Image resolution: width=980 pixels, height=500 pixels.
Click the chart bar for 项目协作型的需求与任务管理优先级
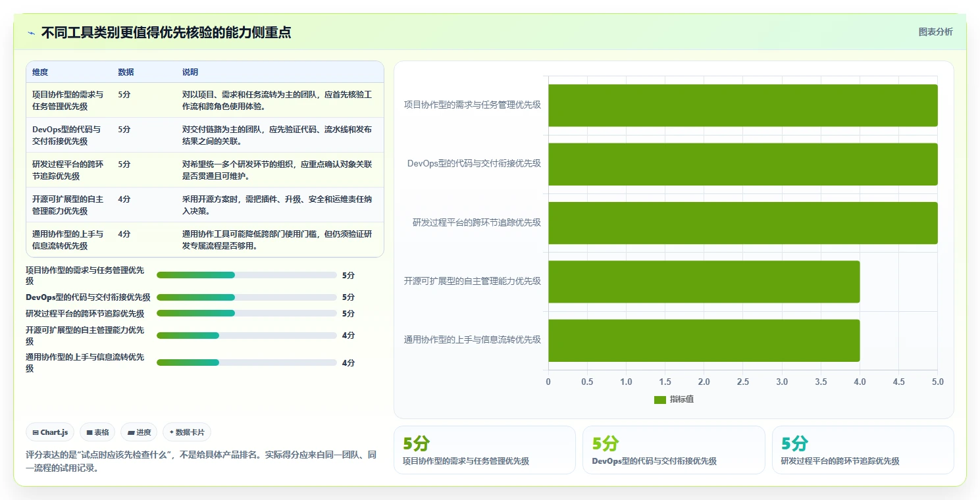pyautogui.click(x=742, y=105)
